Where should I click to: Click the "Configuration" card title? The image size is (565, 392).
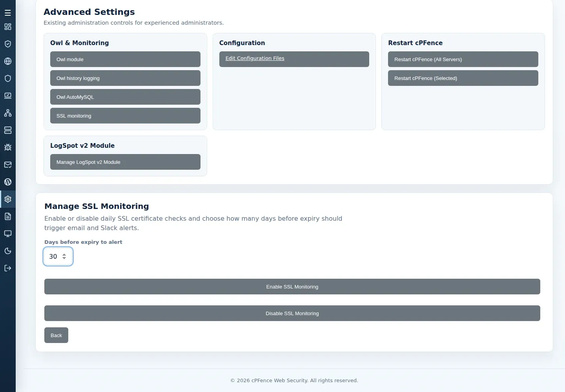242,43
